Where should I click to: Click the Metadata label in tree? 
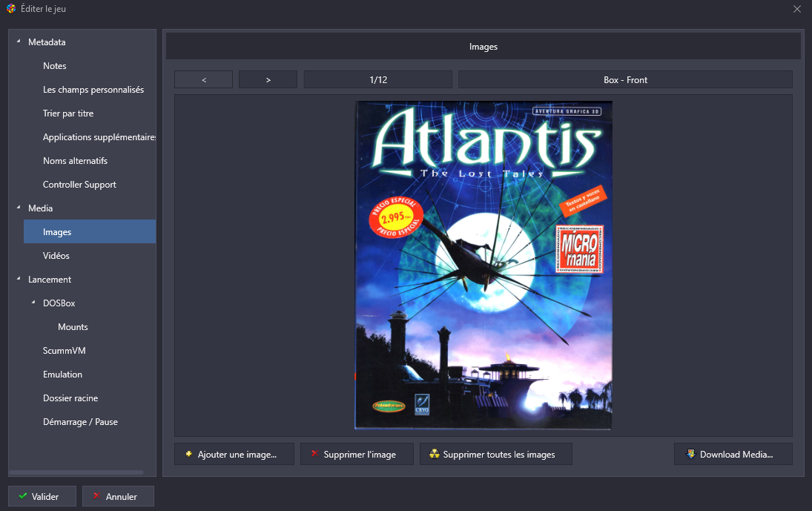tap(47, 42)
